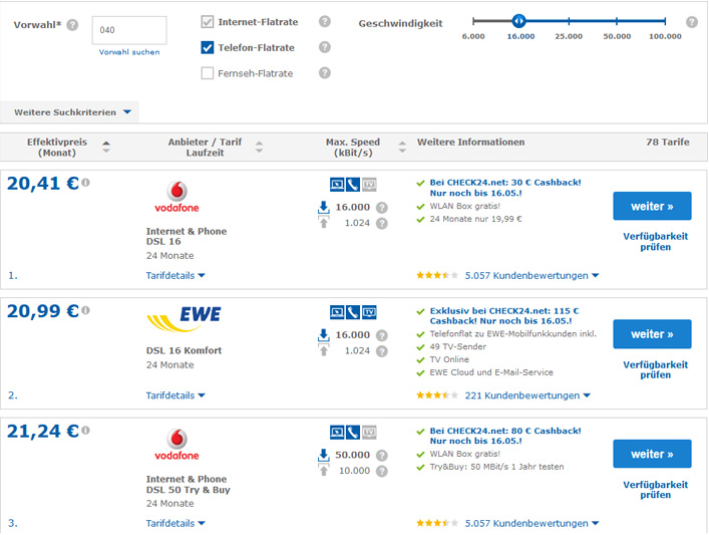Click help icon beside Fernseh-Flatrate
The height and width of the screenshot is (535, 709).
coord(324,73)
